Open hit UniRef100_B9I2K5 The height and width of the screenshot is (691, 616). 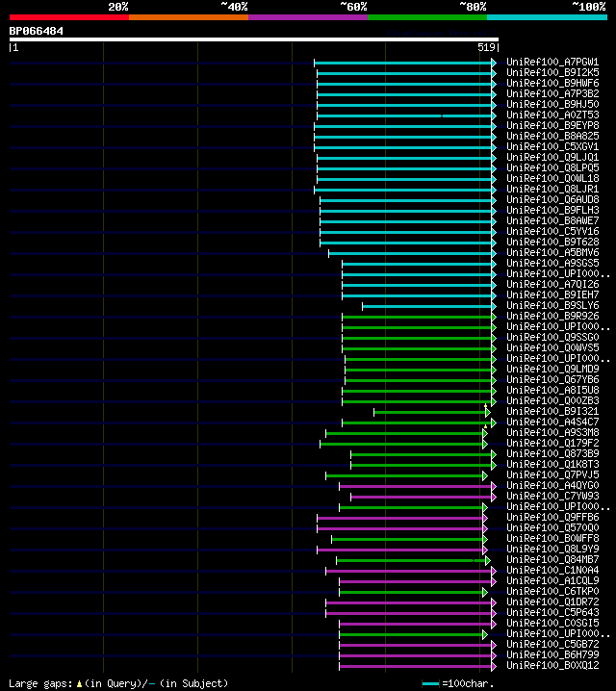click(552, 73)
